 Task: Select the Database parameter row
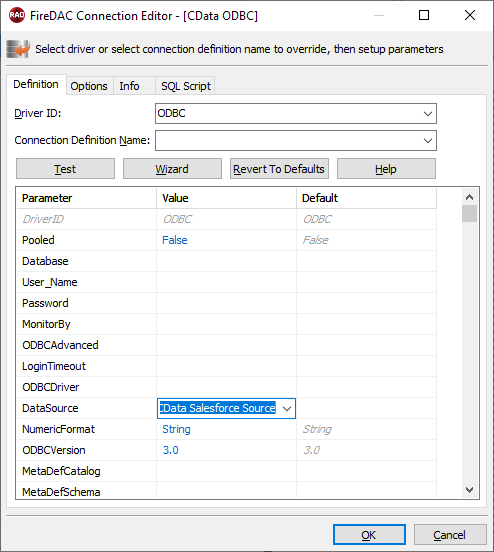coord(226,261)
